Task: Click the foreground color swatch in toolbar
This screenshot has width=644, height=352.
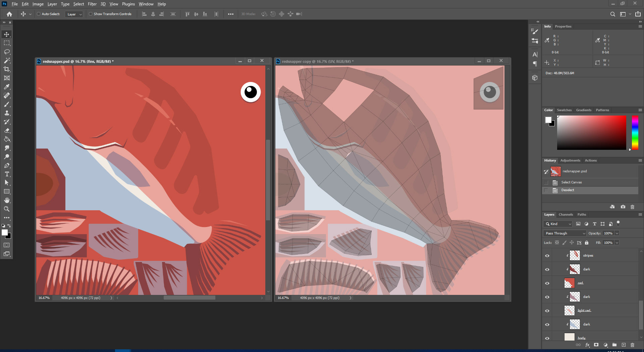Action: 5,232
